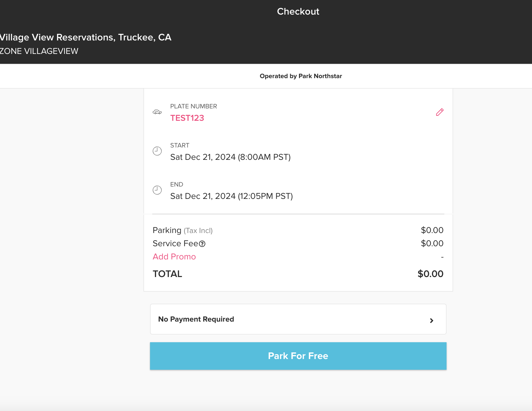Click the Checkout page title
532x411 pixels.
coord(298,12)
